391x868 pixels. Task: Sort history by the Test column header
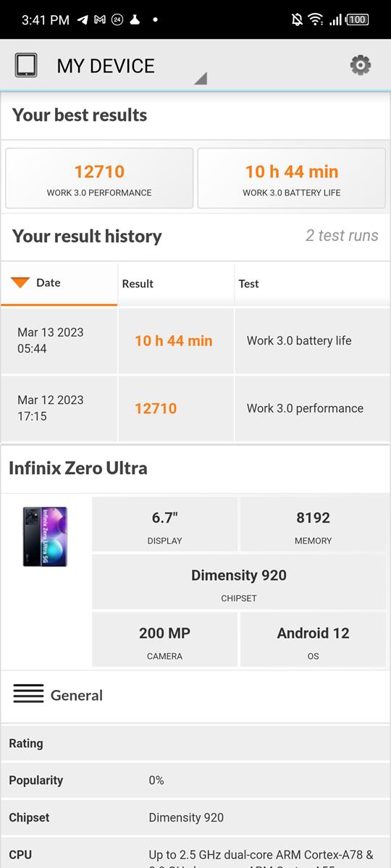312,284
